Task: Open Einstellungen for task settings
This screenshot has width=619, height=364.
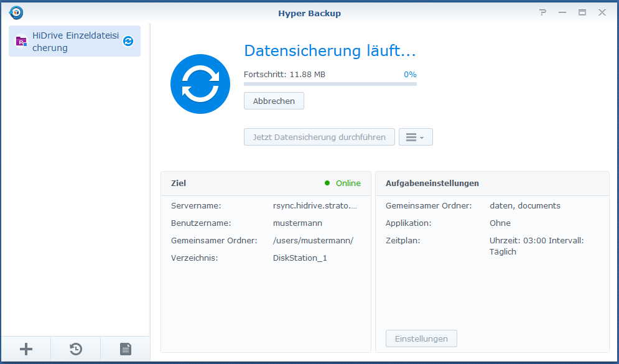Action: 421,338
